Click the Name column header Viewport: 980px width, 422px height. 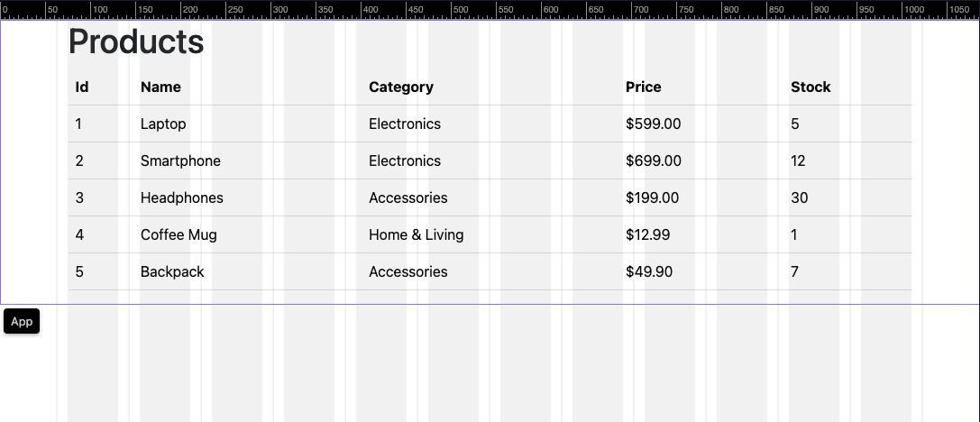pos(160,87)
